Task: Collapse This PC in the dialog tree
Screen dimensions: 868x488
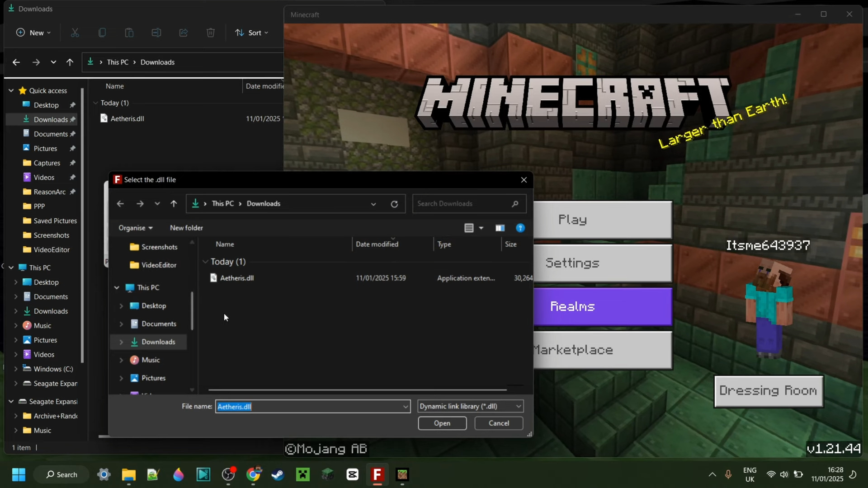Action: point(117,288)
